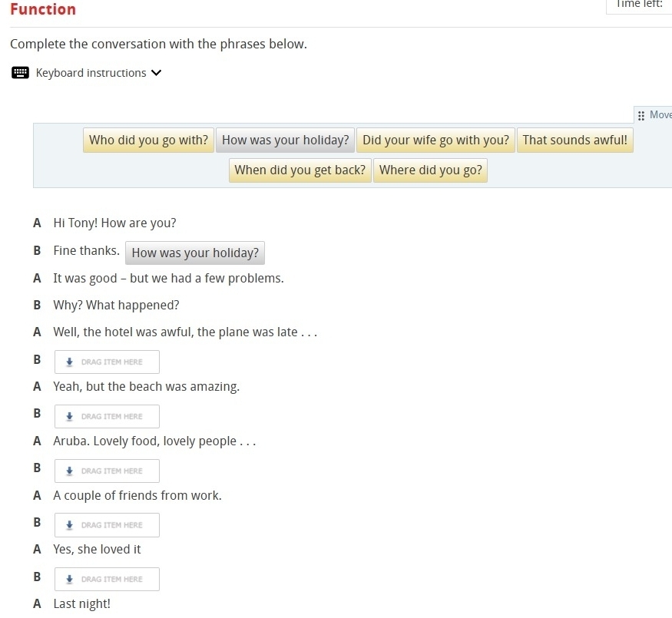Click the keyboard icon beside Keyboard instructions
Viewport: 672px width, 618px height.
[21, 73]
